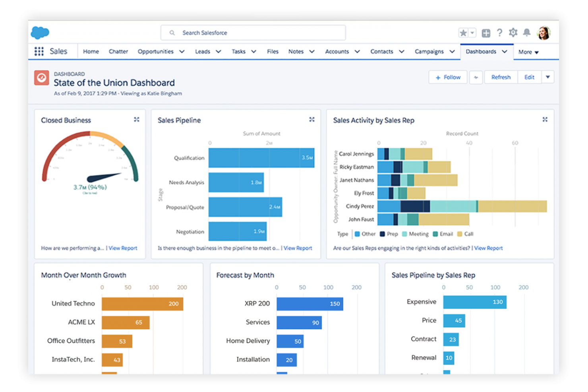Expand the Campaigns tab chevron
This screenshot has height=392, width=588.
click(x=452, y=51)
